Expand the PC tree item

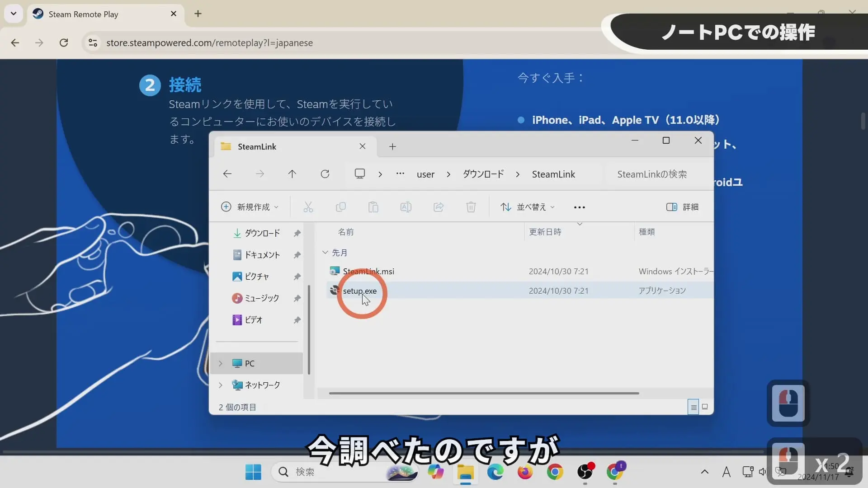[x=220, y=363]
